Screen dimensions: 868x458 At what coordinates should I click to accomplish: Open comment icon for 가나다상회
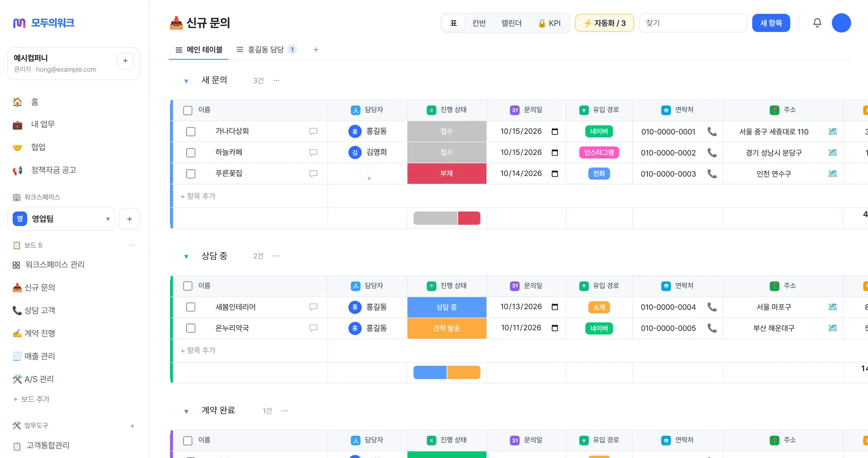[313, 132]
